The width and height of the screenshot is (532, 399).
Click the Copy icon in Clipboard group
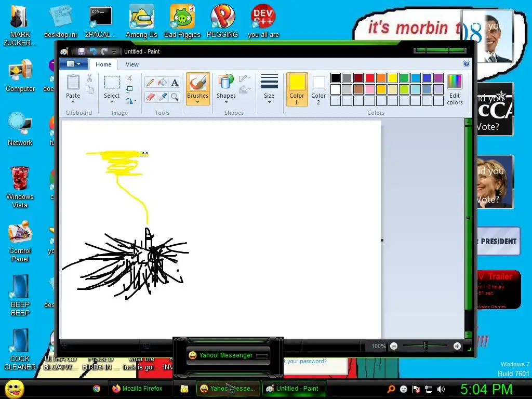pyautogui.click(x=89, y=89)
